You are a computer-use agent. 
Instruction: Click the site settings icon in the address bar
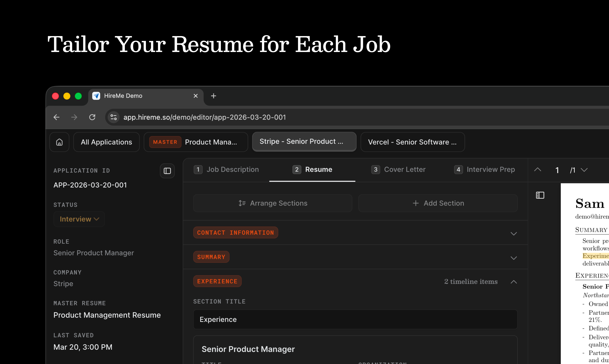[113, 117]
